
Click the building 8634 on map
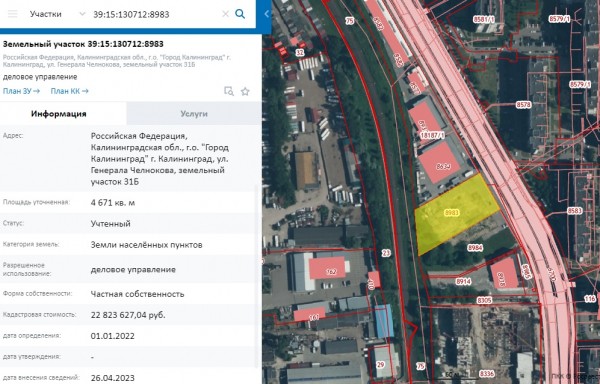click(440, 163)
